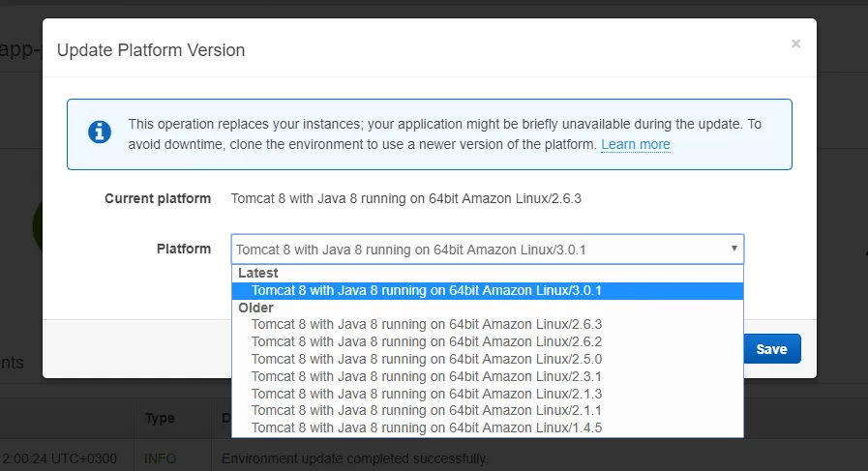The width and height of the screenshot is (868, 471).
Task: Select the Amazon Linux/2.3.1 platform option
Action: [x=426, y=376]
